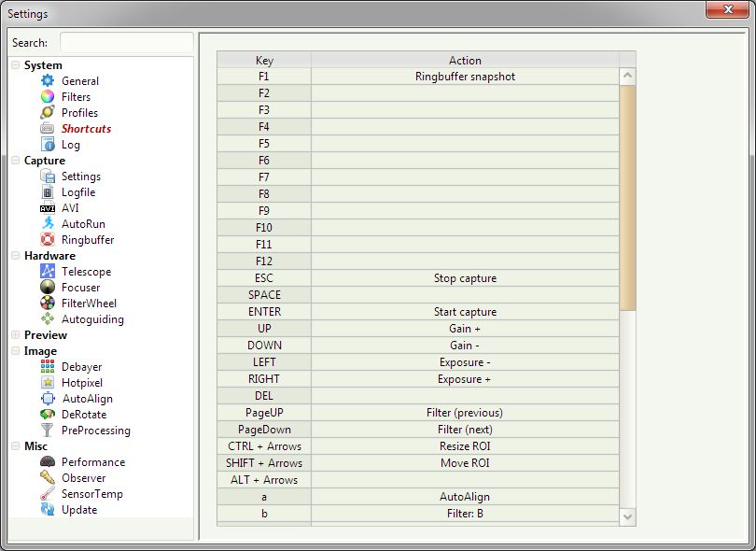This screenshot has height=551, width=756.
Task: Open the Filters color wheel icon
Action: (x=48, y=96)
